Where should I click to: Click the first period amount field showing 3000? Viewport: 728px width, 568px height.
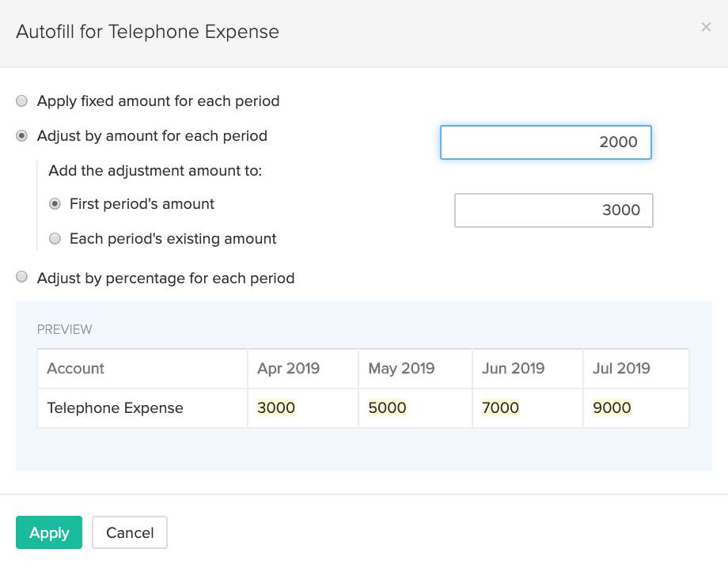[x=553, y=210]
